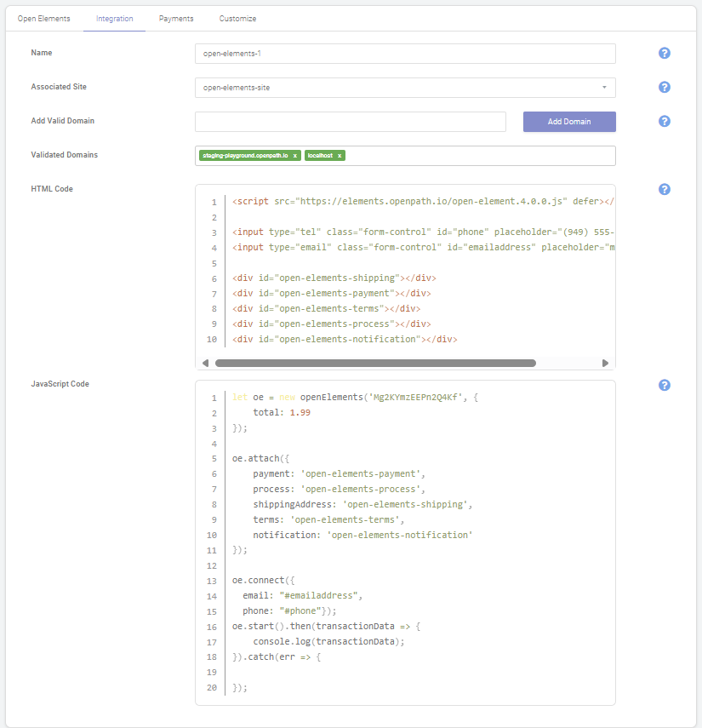702x728 pixels.
Task: Click the open-elements-payment div line
Action: tap(331, 294)
